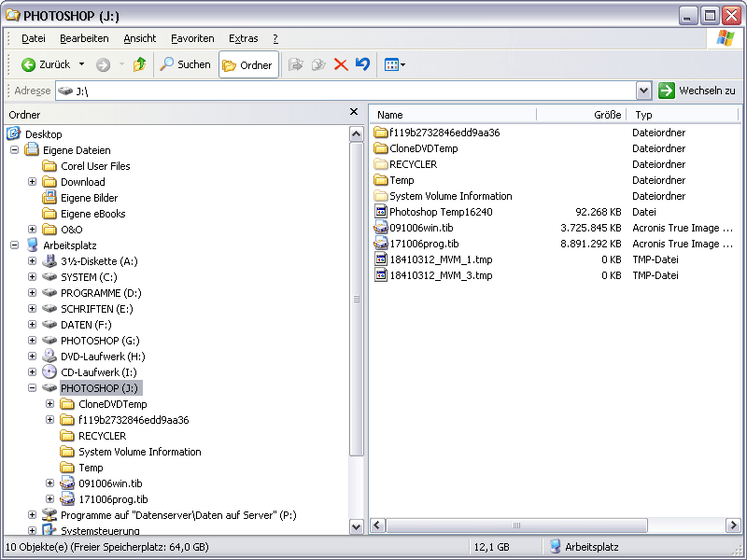Click the grayed-out forward arrow icon
Image resolution: width=747 pixels, height=560 pixels.
click(103, 64)
